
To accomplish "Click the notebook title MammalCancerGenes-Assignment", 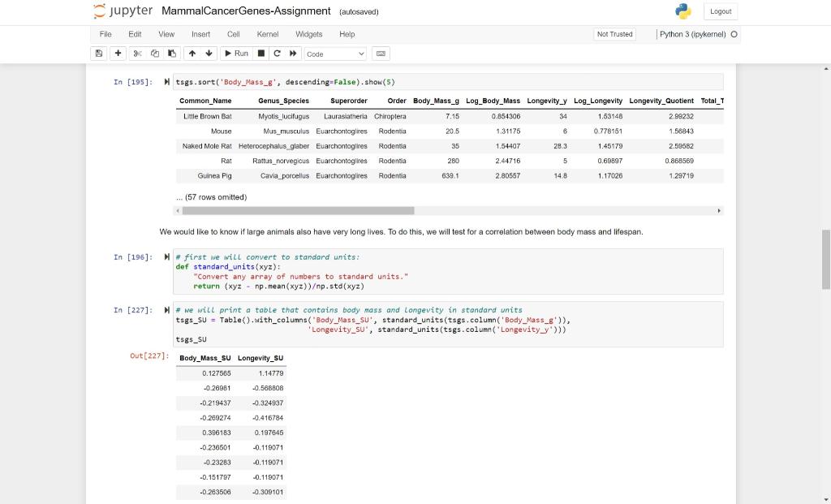I will click(244, 12).
